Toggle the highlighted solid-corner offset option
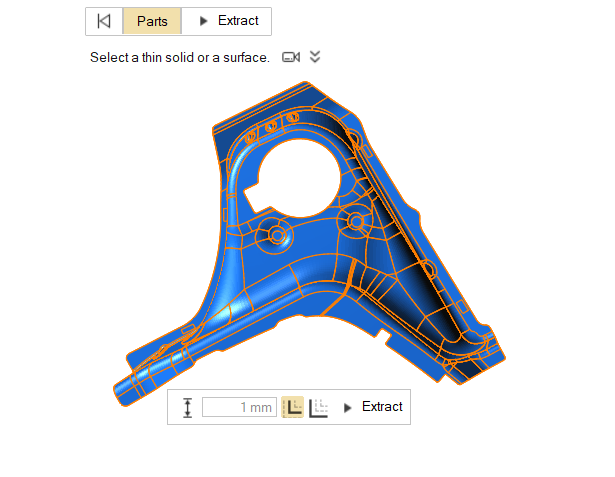615x477 pixels. pos(293,407)
